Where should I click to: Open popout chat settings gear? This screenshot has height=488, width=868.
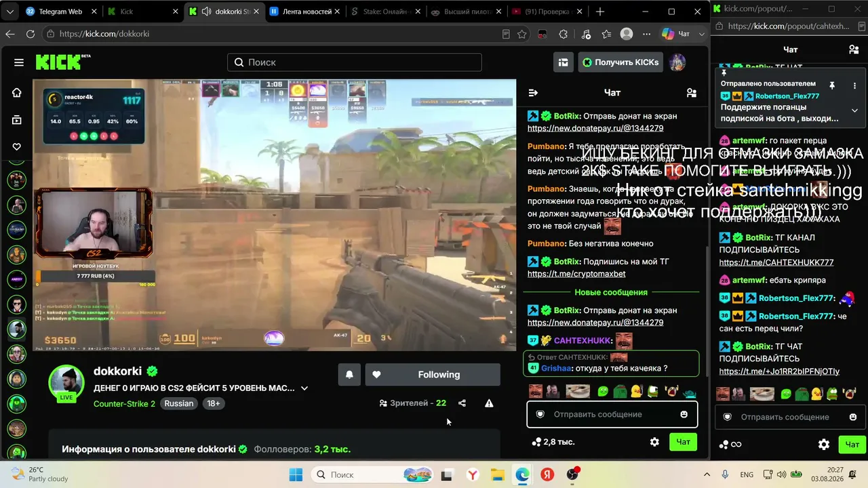click(824, 445)
